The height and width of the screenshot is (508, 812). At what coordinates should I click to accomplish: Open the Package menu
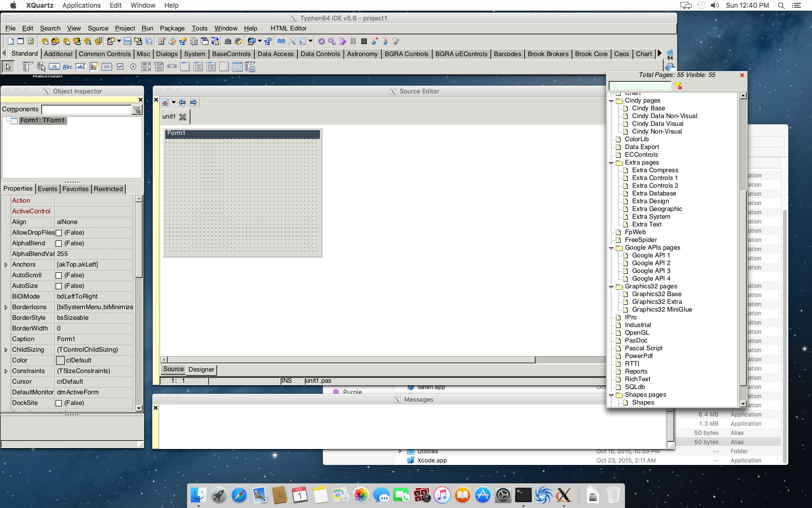point(172,29)
